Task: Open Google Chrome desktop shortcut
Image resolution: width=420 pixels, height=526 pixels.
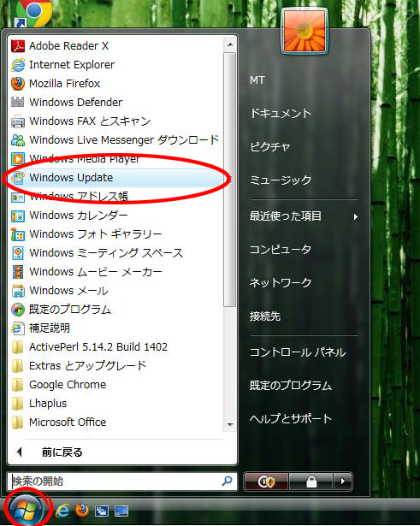Action: [x=33, y=13]
